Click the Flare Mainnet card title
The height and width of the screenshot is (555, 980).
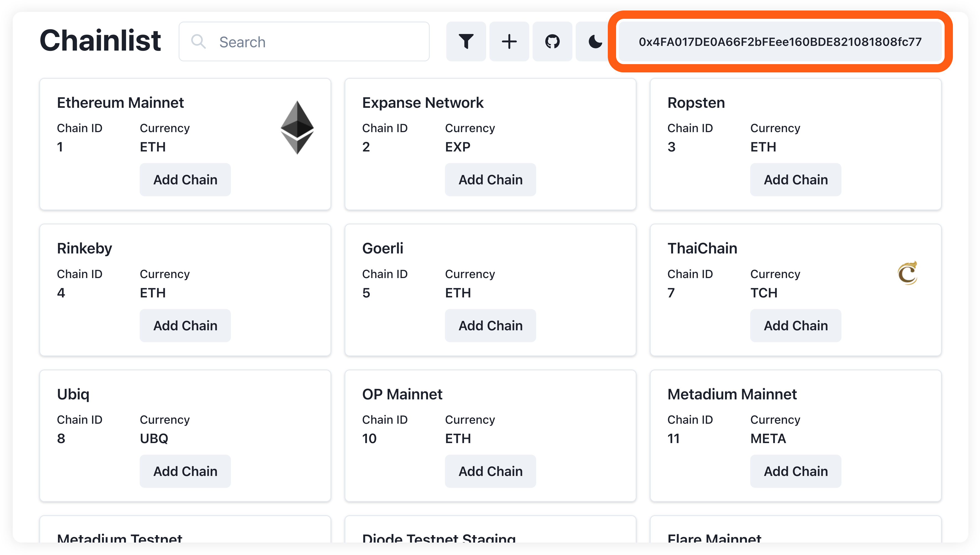point(714,538)
